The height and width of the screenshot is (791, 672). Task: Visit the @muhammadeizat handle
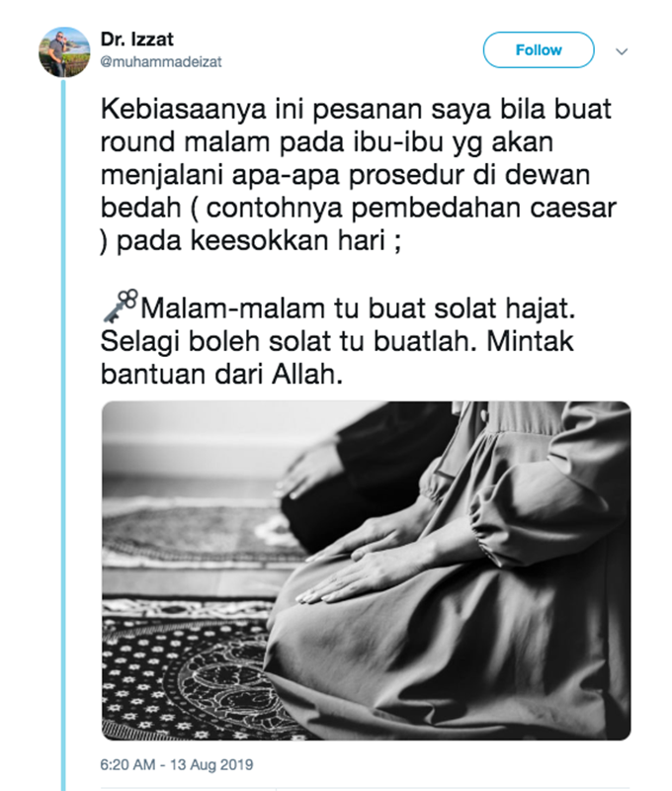161,62
